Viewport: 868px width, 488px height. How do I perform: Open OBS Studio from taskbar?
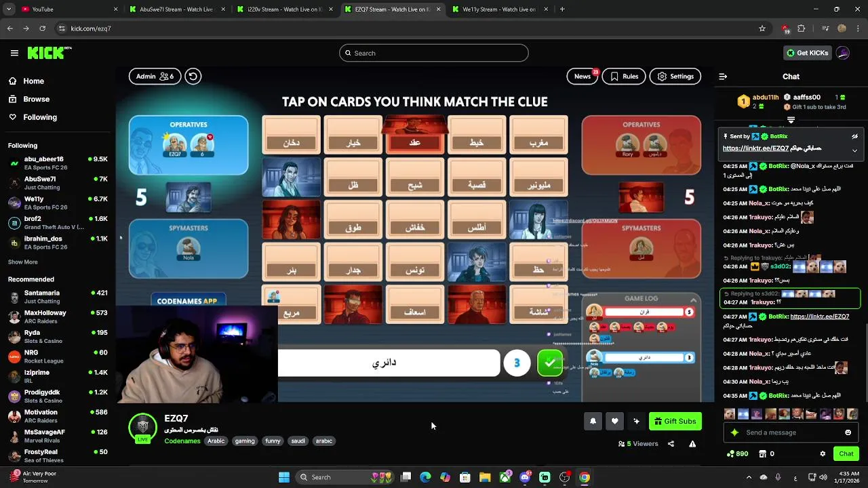pos(564,477)
